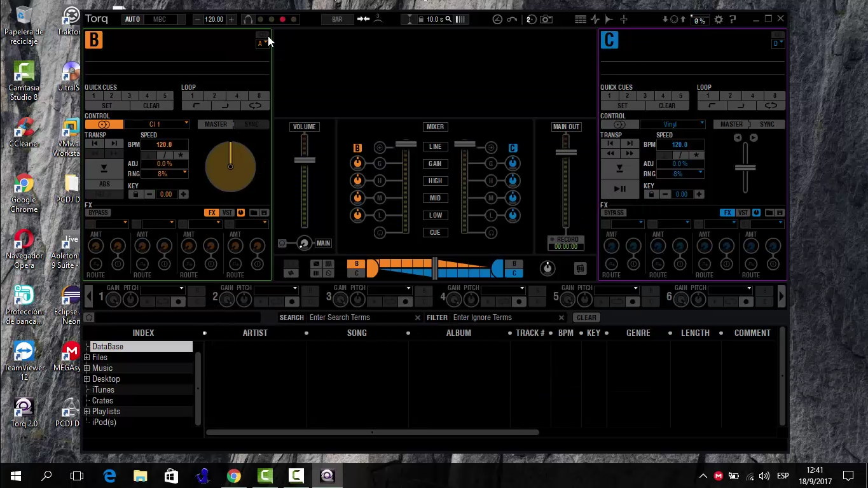Click the browser CLEAR button

coord(586,317)
